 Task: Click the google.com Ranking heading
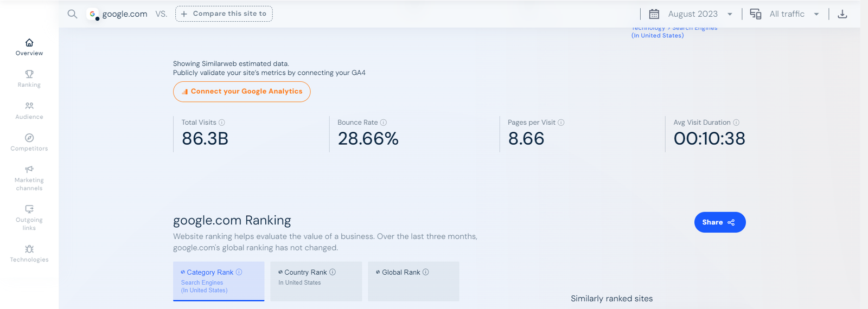coord(232,221)
